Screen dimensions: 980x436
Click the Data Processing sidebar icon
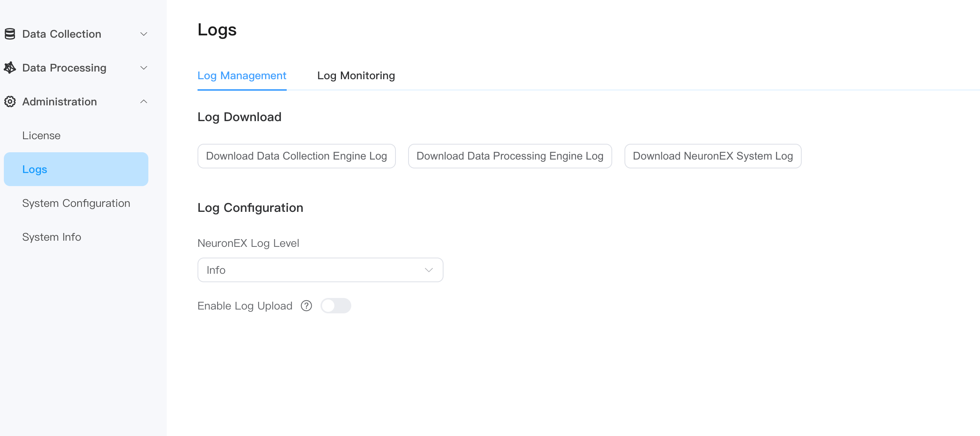click(10, 68)
